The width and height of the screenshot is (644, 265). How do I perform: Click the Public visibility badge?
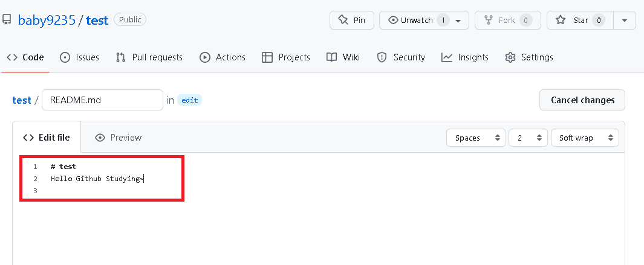pos(130,19)
